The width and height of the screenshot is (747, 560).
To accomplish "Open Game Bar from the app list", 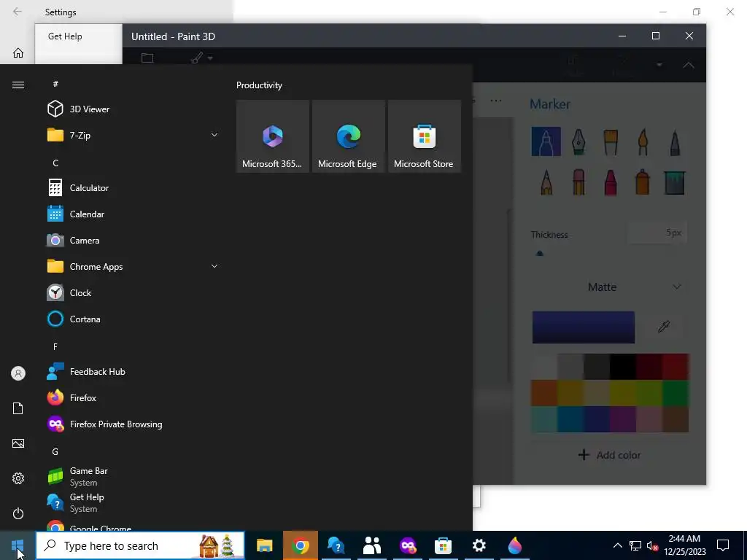I will [x=133, y=476].
